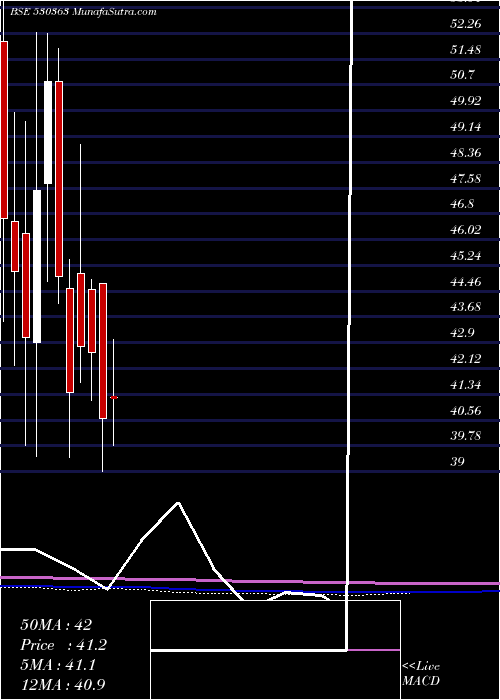The height and width of the screenshot is (700, 500).
Task: Click the 43.68 price axis label
Action: pos(466,307)
